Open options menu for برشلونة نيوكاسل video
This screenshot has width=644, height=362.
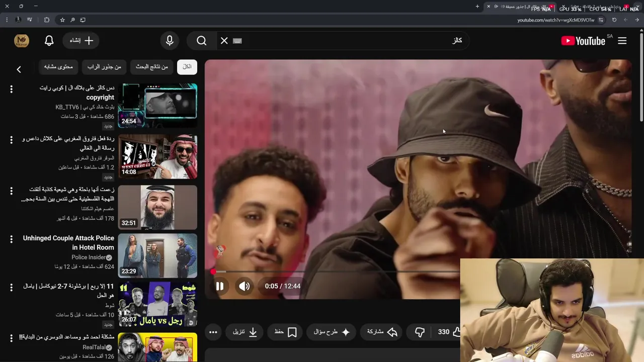(11, 288)
